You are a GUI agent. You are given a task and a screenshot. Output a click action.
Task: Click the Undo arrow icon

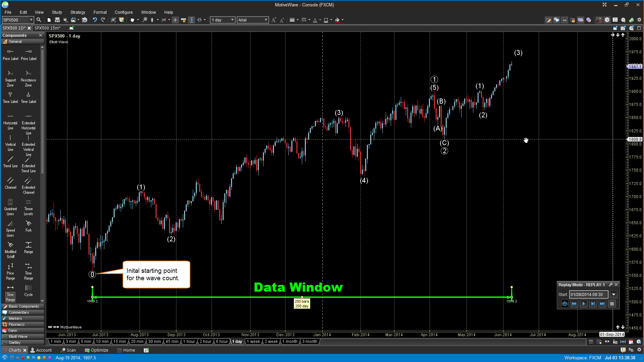pos(95,20)
